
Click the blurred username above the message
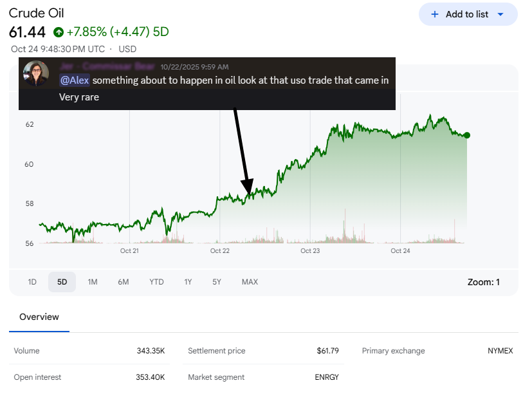click(x=107, y=66)
